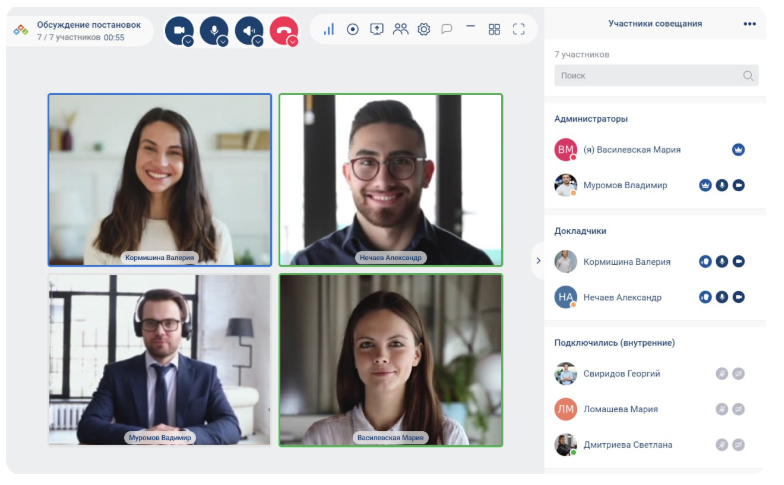Image resolution: width=784 pixels, height=485 pixels.
Task: Click crown icon for Василевская Мария
Action: 738,150
